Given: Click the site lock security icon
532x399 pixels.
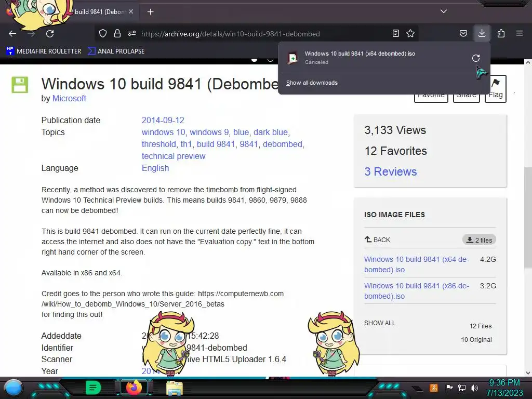Looking at the screenshot, I should [x=117, y=33].
